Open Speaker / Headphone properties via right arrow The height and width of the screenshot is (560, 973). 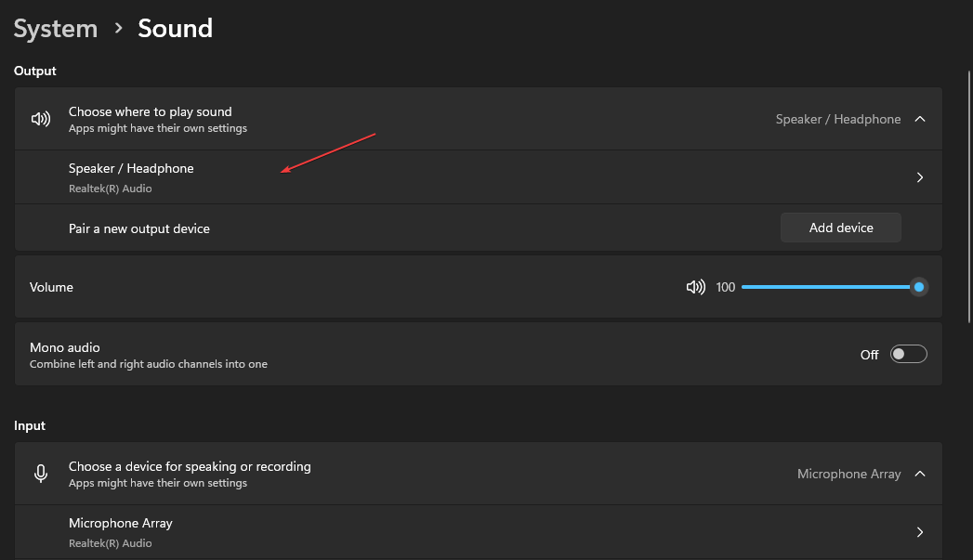[919, 177]
